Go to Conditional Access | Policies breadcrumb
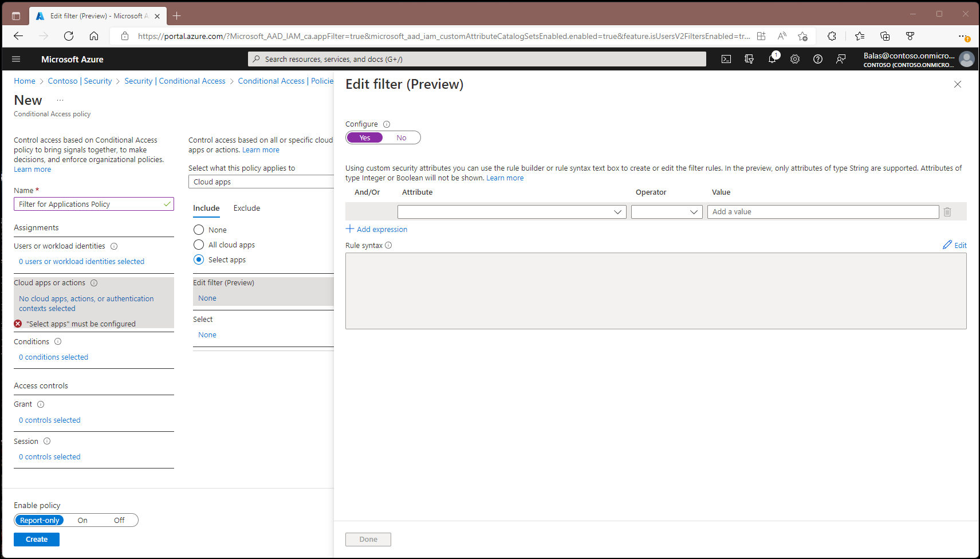This screenshot has width=980, height=559. tap(285, 81)
